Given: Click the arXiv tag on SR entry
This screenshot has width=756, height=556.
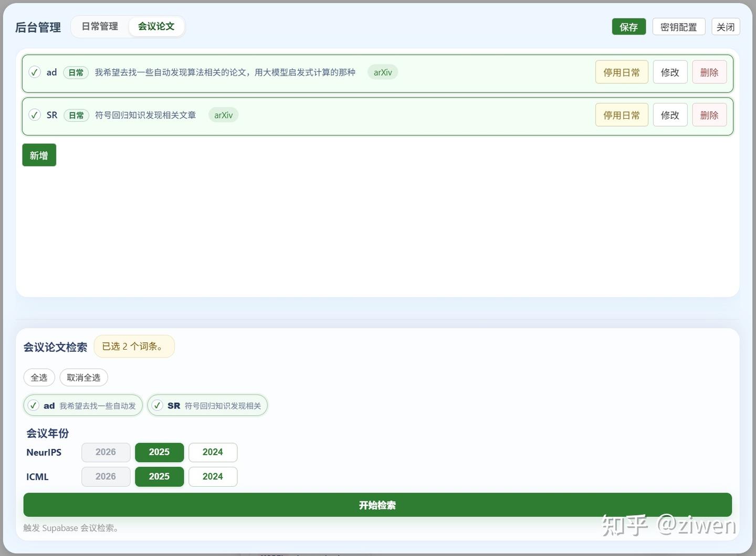Looking at the screenshot, I should (x=223, y=115).
